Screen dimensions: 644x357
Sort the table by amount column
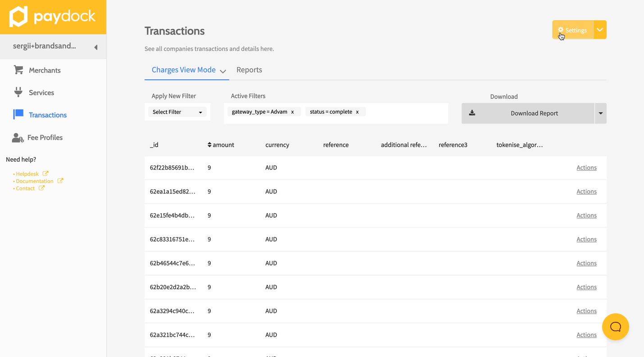[x=221, y=145]
